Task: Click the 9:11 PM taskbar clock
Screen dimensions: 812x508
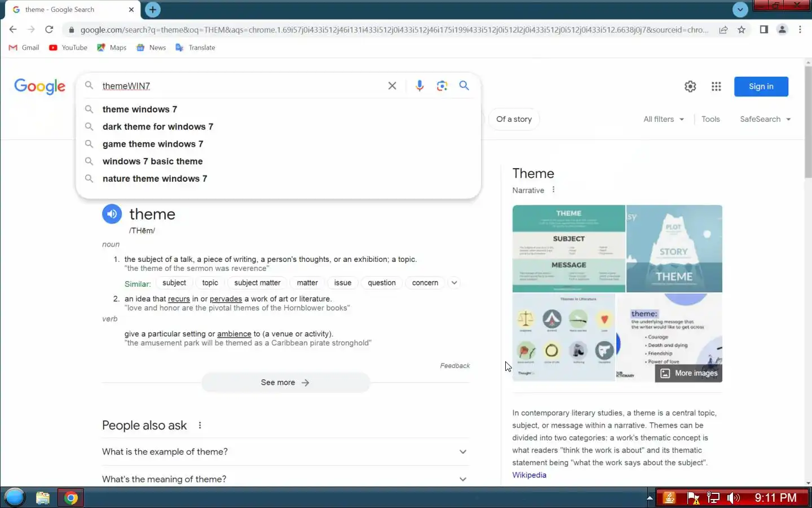Action: click(x=775, y=497)
